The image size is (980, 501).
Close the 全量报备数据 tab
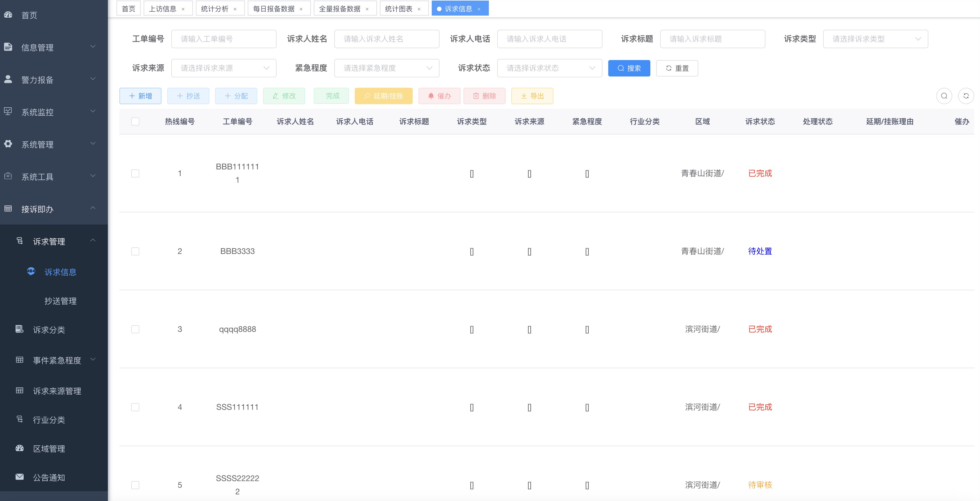click(x=367, y=9)
